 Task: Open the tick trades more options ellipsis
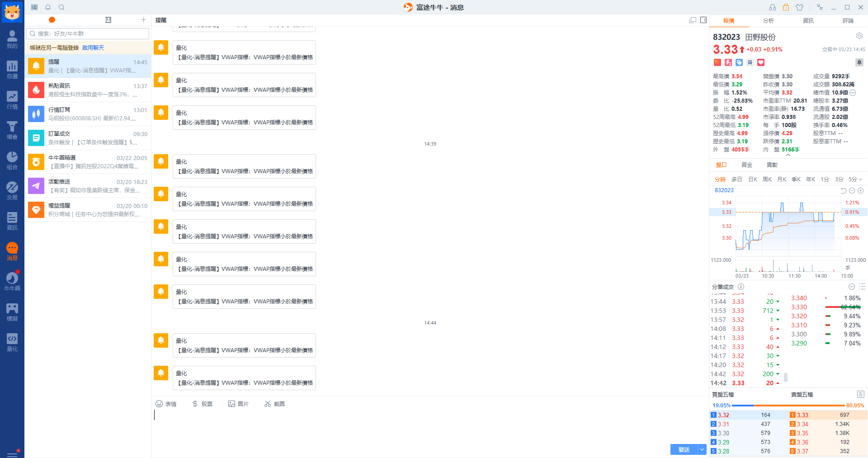click(x=852, y=287)
